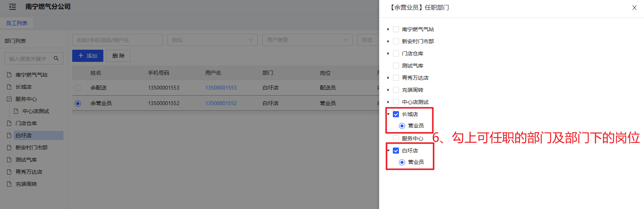
Task: Tick the 服务中心 checkbox in panel
Action: (396, 138)
